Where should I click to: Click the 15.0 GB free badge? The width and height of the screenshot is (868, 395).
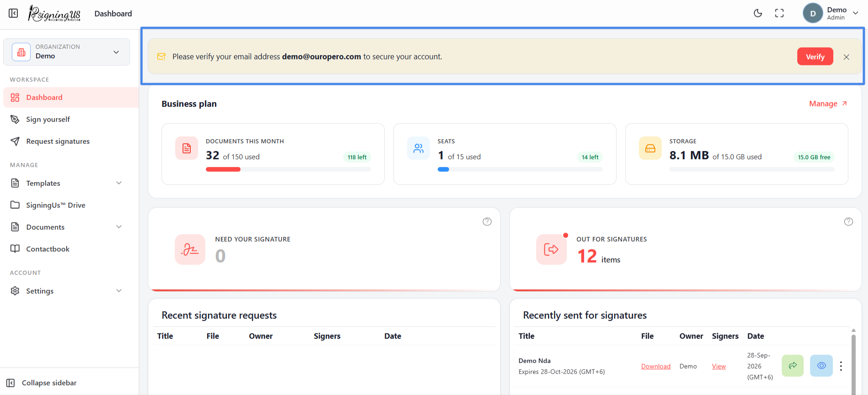[814, 157]
